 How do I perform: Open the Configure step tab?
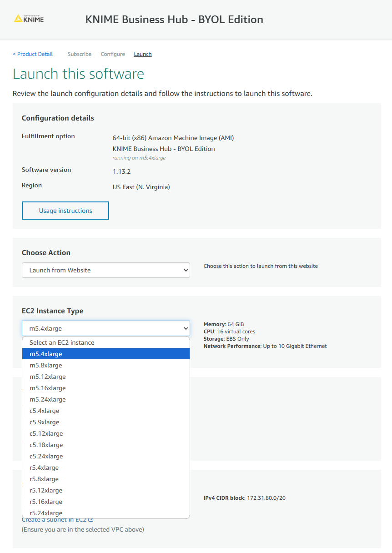tap(113, 54)
